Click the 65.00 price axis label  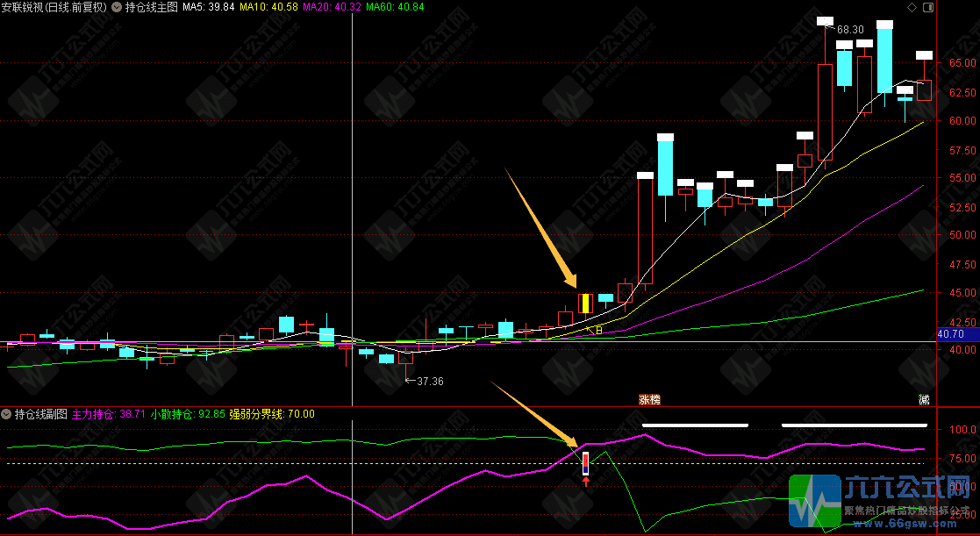[x=962, y=62]
